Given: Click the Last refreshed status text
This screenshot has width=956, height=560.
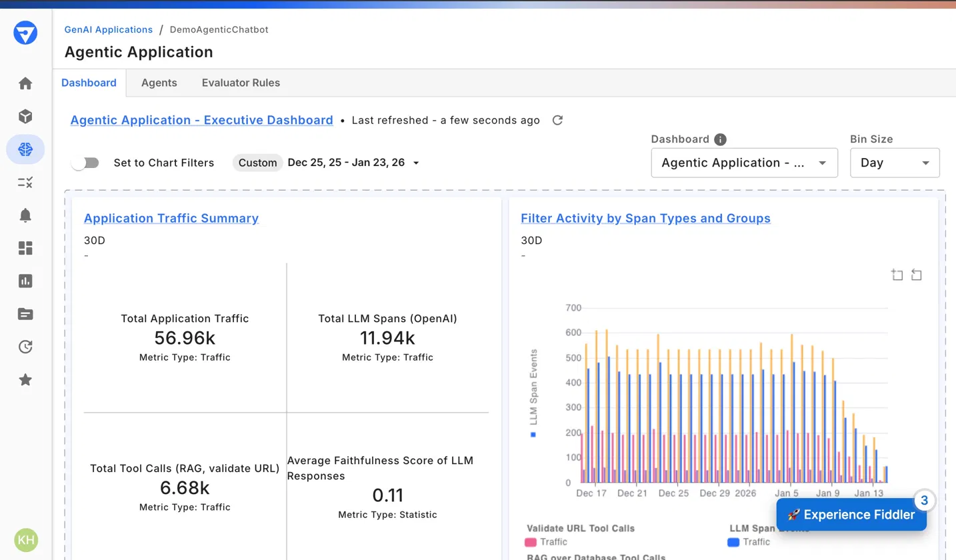Looking at the screenshot, I should coord(445,121).
